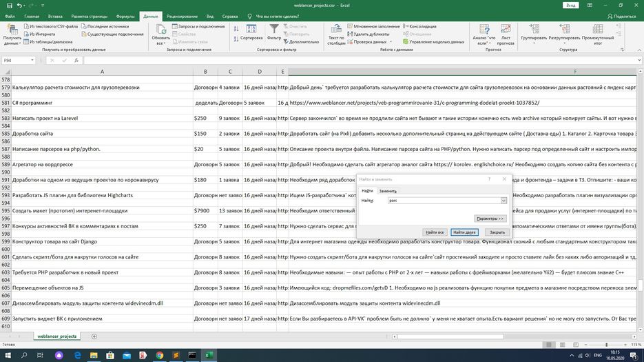The width and height of the screenshot is (644, 362).
Task: Click the Share (Поделиться) button
Action: point(622,17)
